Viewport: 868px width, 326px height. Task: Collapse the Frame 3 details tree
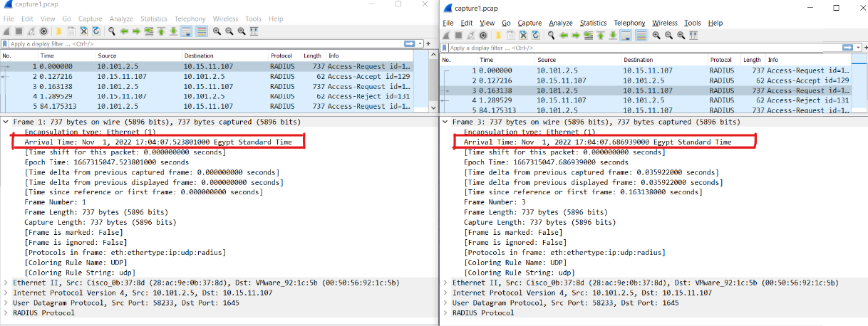tap(446, 122)
